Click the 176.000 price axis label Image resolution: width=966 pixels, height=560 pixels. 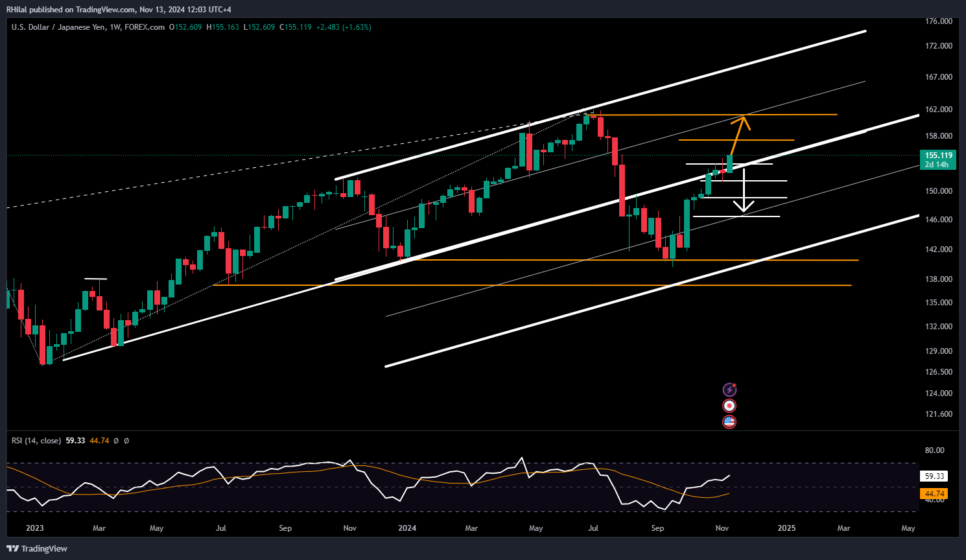point(938,21)
